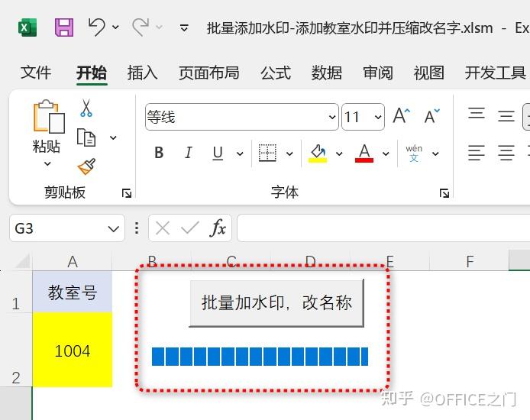The width and height of the screenshot is (530, 420).
Task: Expand underline style options arrow
Action: pyautogui.click(x=240, y=153)
